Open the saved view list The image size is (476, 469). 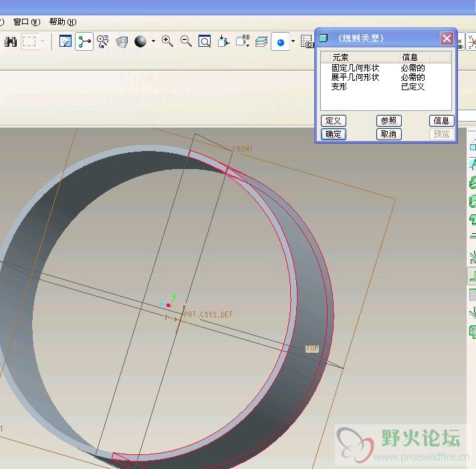(x=243, y=41)
